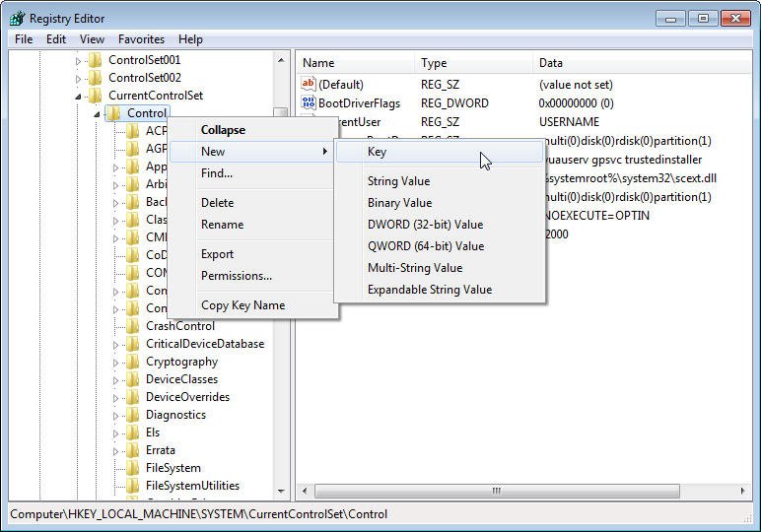Select the ControlSet001 folder icon
The height and width of the screenshot is (532, 761).
tap(96, 60)
